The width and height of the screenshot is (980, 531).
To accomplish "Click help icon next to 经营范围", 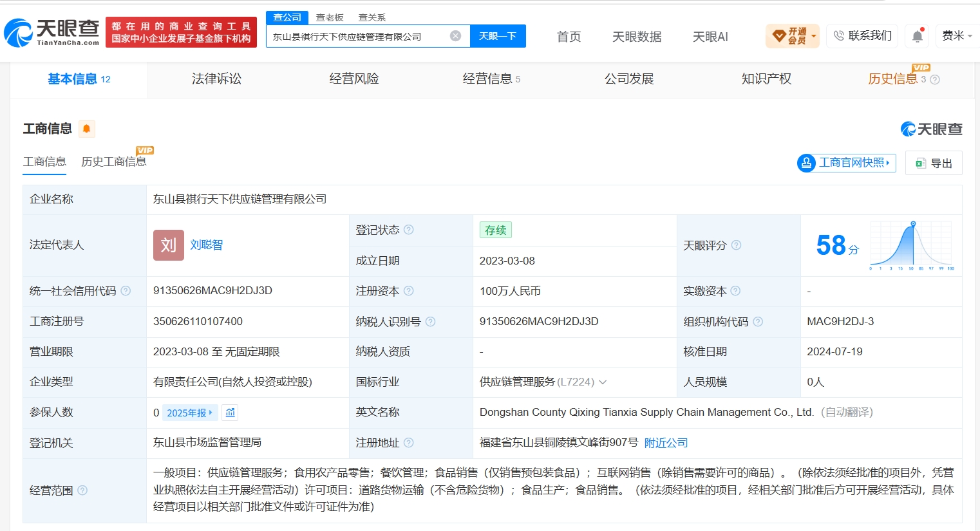I will pyautogui.click(x=82, y=490).
